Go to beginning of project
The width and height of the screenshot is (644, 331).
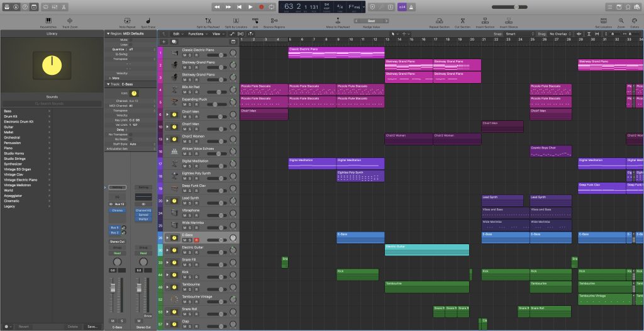point(239,7)
